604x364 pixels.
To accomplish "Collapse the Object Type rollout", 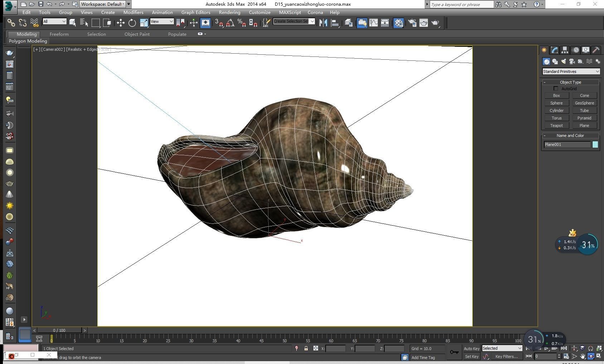I will pos(570,82).
